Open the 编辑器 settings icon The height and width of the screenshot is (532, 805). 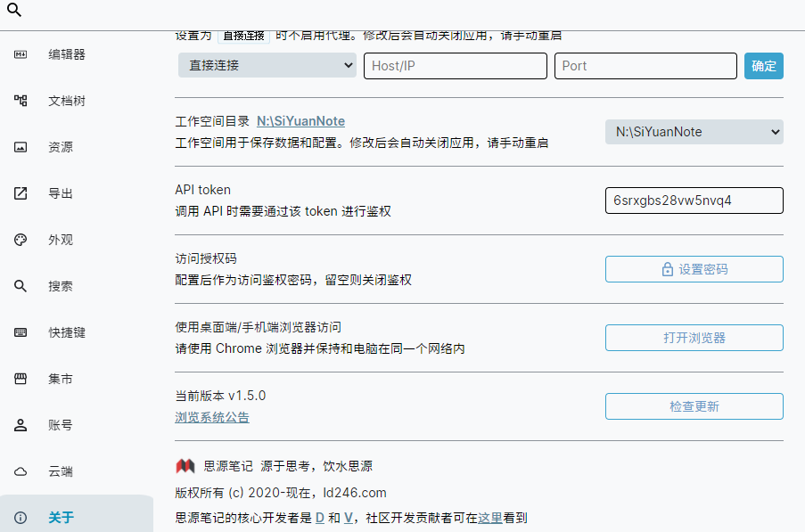click(21, 54)
